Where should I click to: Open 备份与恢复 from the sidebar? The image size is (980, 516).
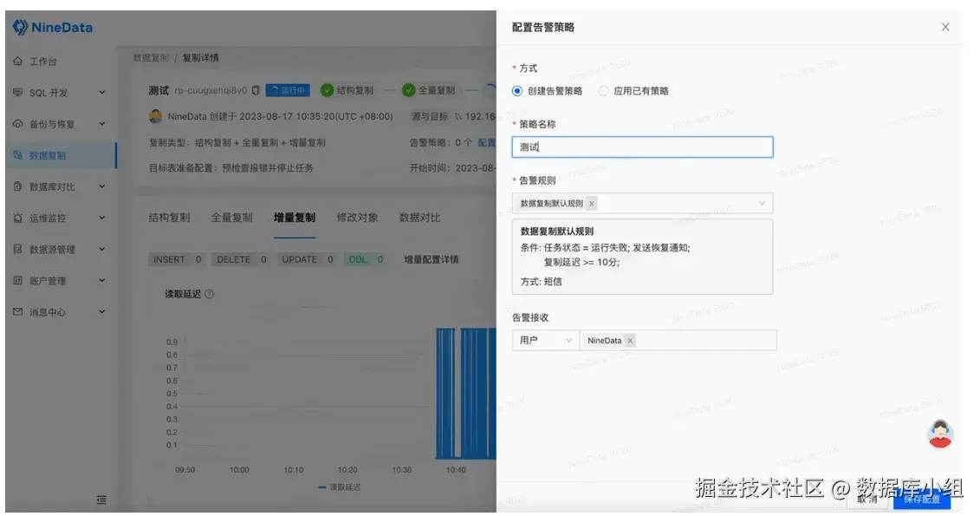pyautogui.click(x=54, y=124)
